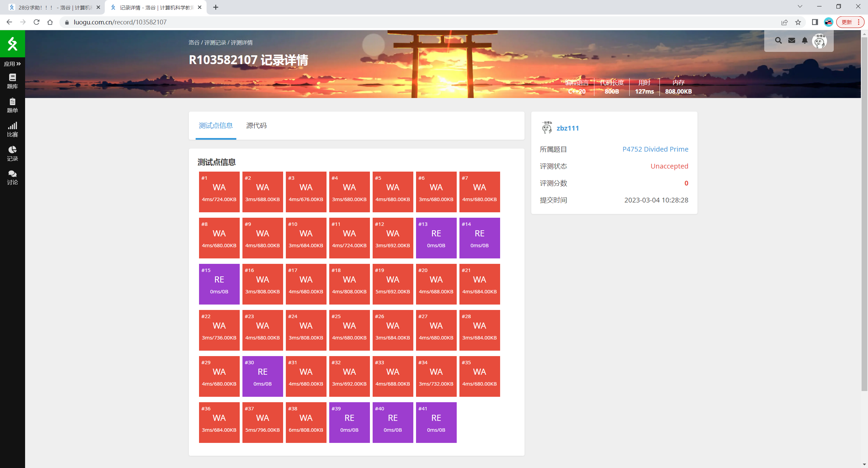Select test case #19 WA
This screenshot has height=468, width=868.
coord(393,284)
